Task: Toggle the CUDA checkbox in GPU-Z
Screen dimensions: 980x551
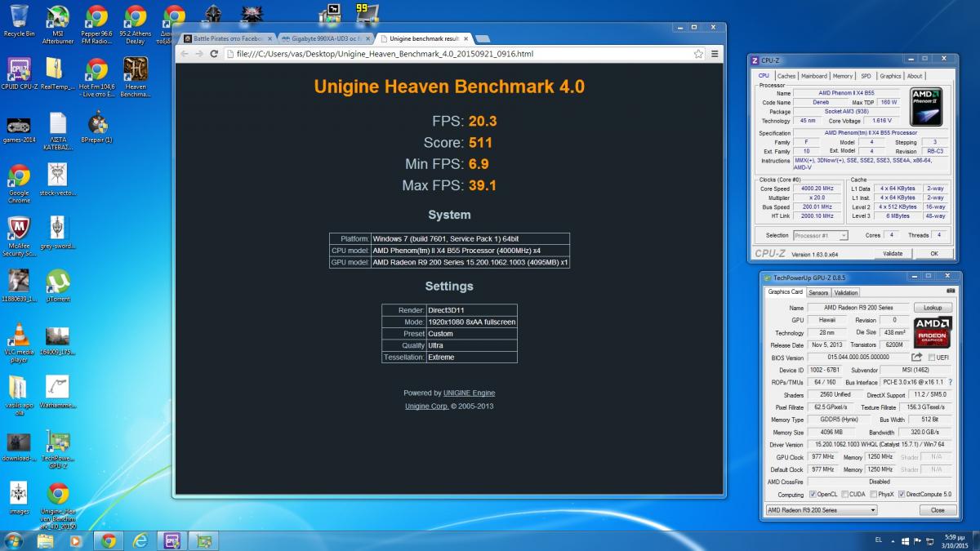Action: click(845, 494)
